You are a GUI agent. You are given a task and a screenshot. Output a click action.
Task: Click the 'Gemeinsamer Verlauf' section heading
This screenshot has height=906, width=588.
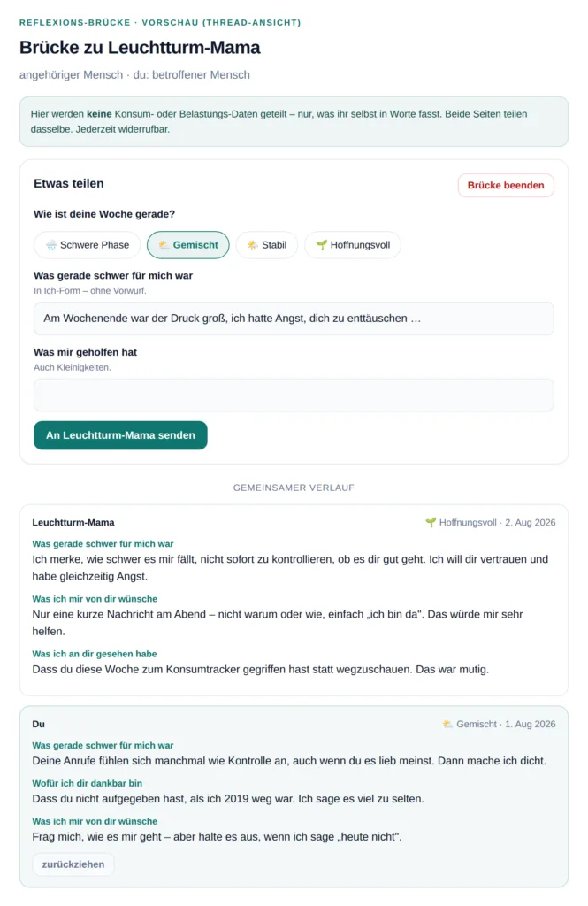[x=294, y=488]
